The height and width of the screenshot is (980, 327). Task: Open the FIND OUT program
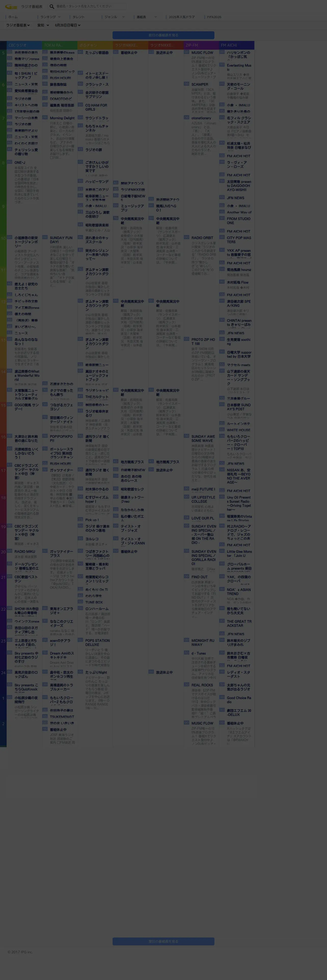[199, 577]
